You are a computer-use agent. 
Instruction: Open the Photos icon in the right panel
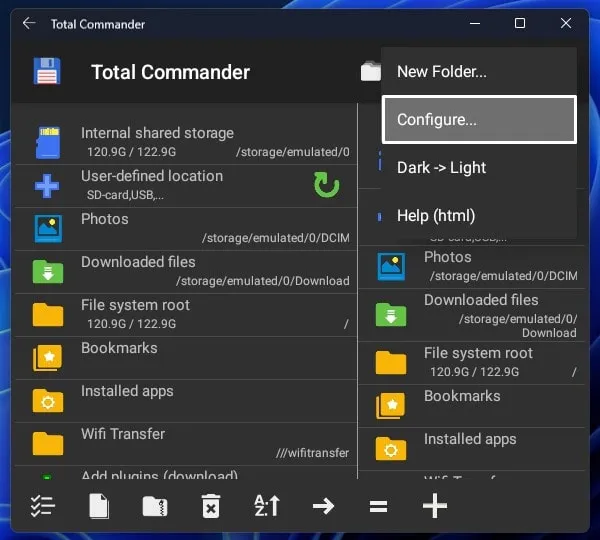[391, 266]
